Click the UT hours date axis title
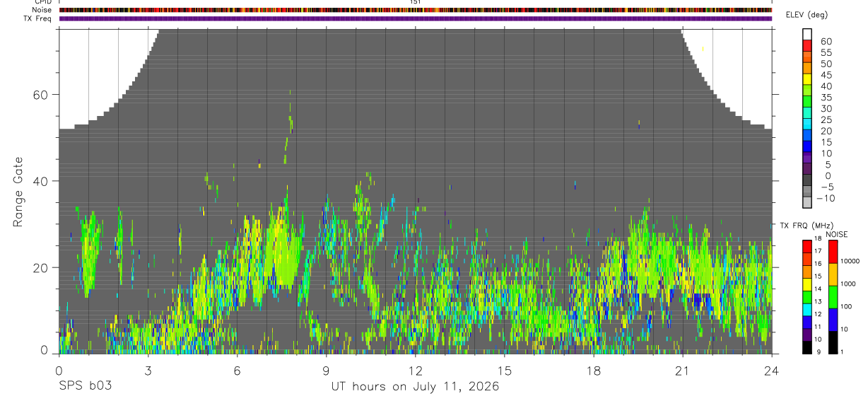 click(x=416, y=387)
